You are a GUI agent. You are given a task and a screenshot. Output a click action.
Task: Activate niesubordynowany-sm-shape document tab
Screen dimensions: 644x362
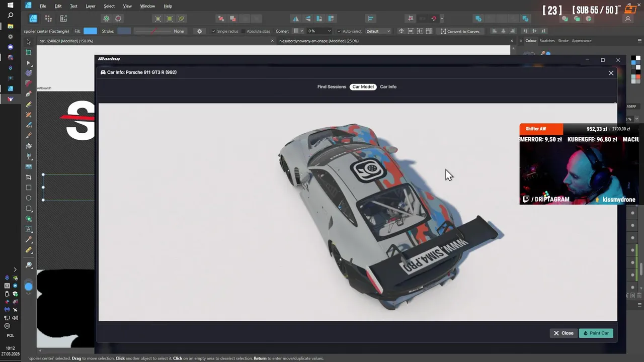(x=318, y=41)
